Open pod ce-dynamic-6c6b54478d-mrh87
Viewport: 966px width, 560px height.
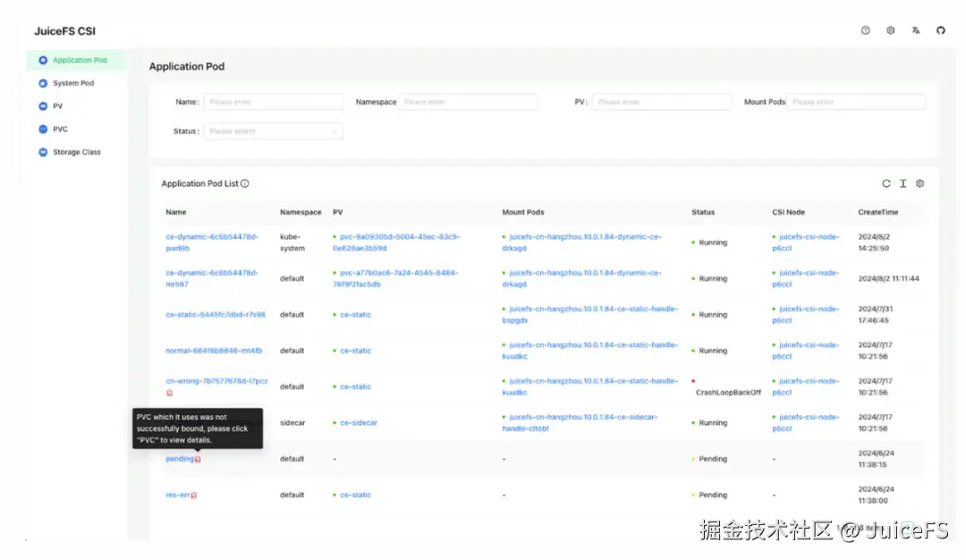pos(211,278)
